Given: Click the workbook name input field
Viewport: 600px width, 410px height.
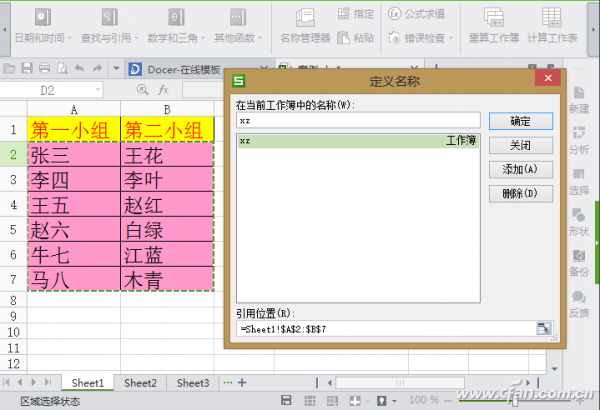Looking at the screenshot, I should [x=358, y=121].
